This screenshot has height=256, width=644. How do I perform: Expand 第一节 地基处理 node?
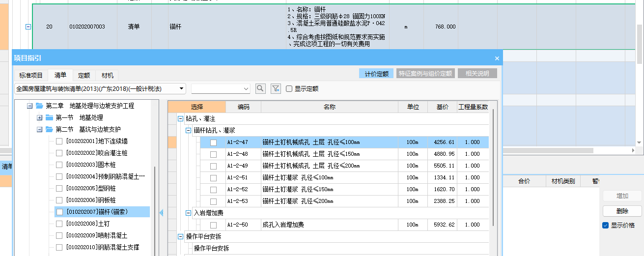click(40, 117)
